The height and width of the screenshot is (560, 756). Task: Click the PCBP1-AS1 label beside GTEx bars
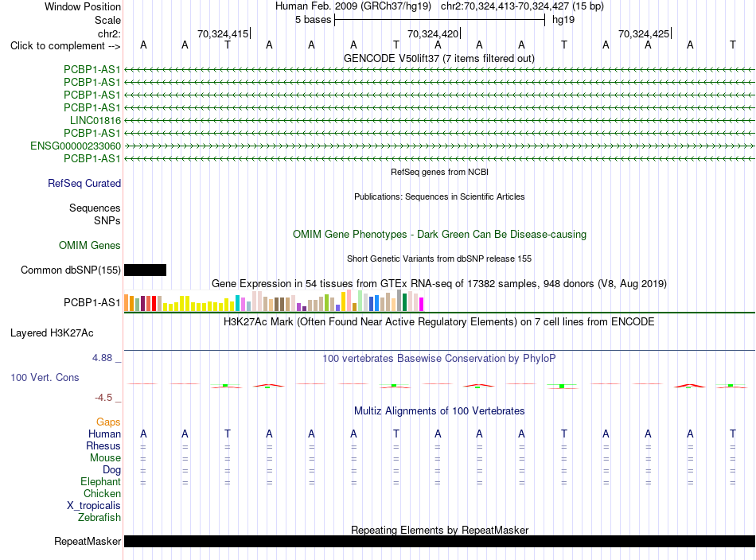coord(92,302)
